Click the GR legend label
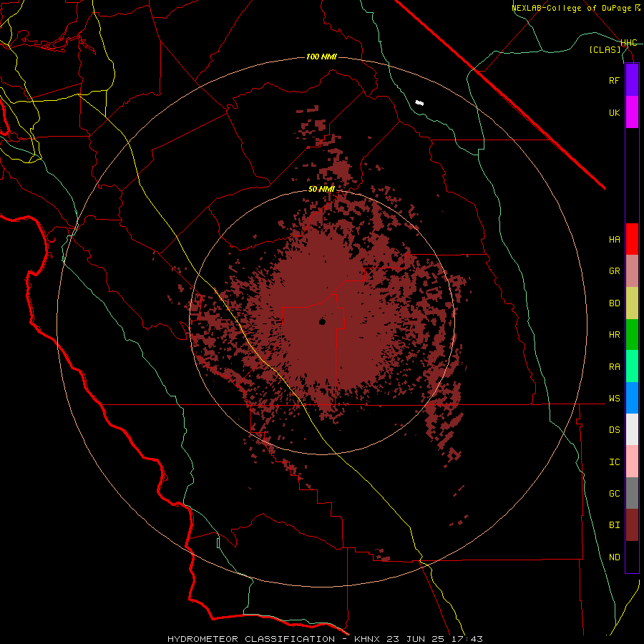This screenshot has height=644, width=644. (614, 271)
